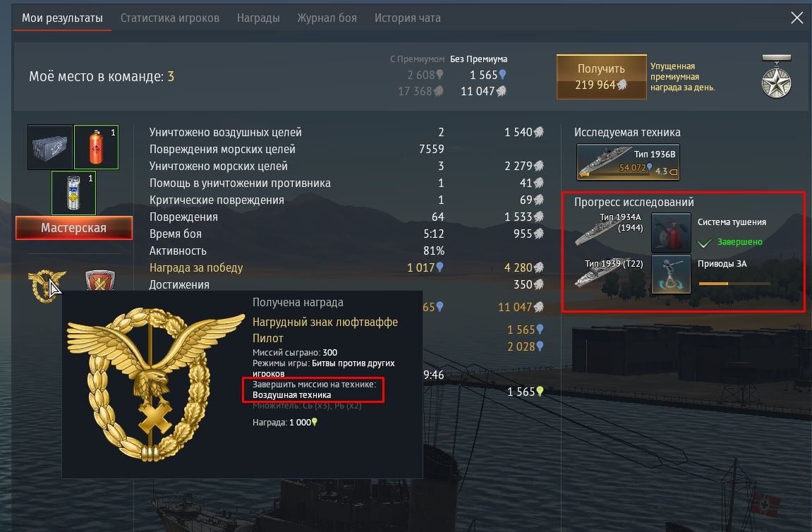
Task: Switch to the Статистика игроков tab
Action: pos(170,18)
